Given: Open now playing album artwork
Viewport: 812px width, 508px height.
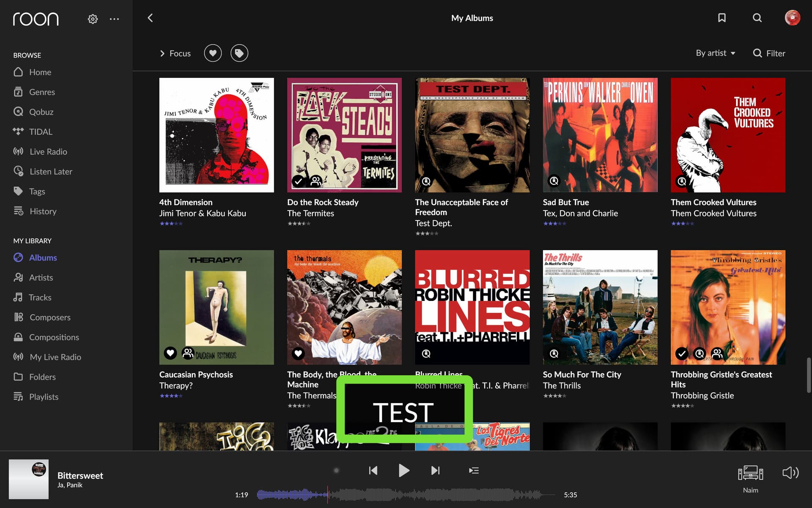Looking at the screenshot, I should (29, 479).
